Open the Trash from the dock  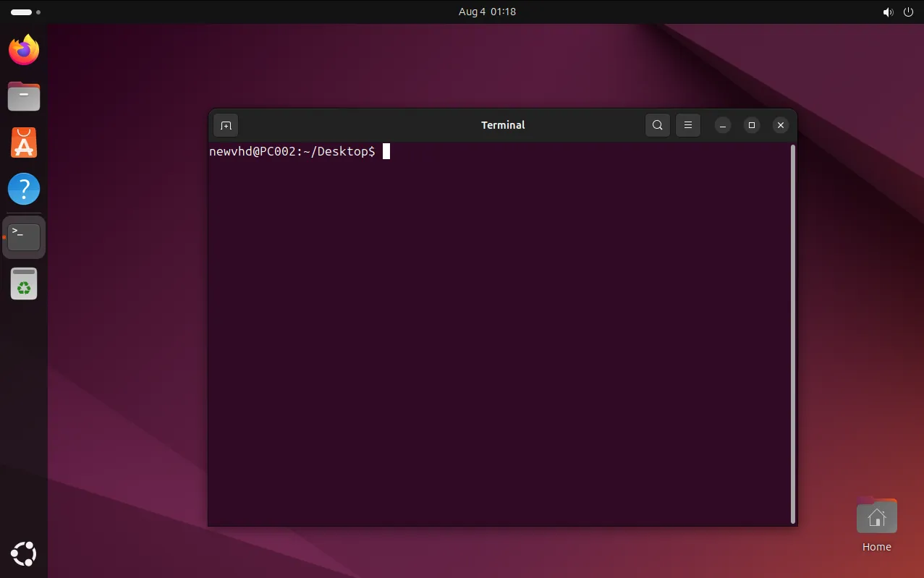(x=24, y=284)
